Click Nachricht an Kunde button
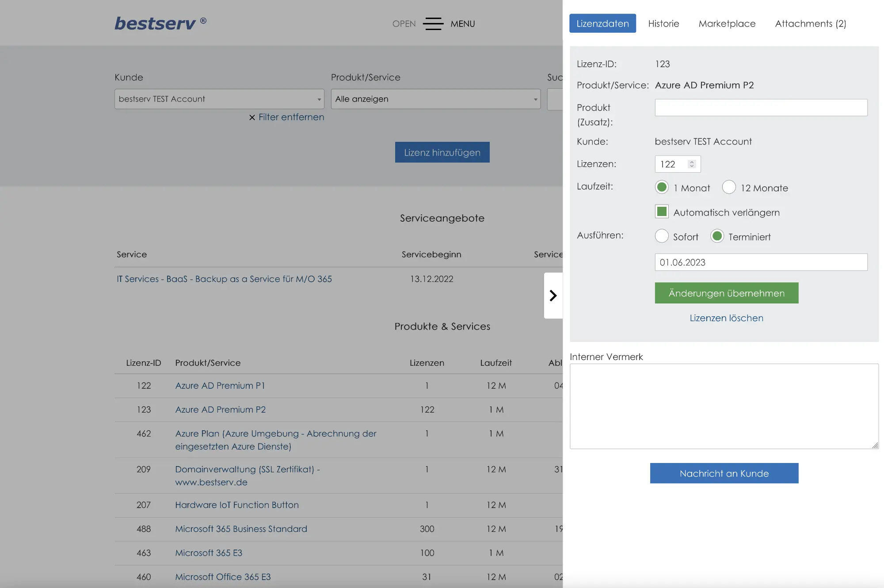This screenshot has height=588, width=884. coord(724,473)
